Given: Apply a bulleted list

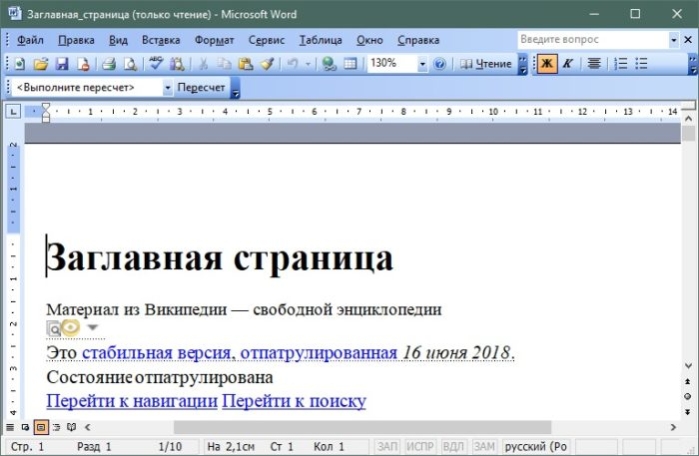Looking at the screenshot, I should (x=641, y=64).
